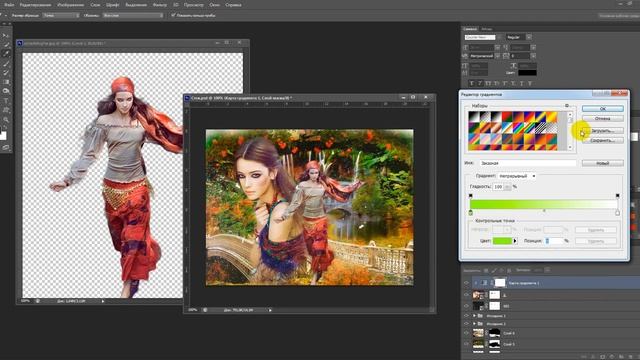The height and width of the screenshot is (360, 640).
Task: Select the Eyedropper tool in the toolbox
Action: tap(6, 54)
